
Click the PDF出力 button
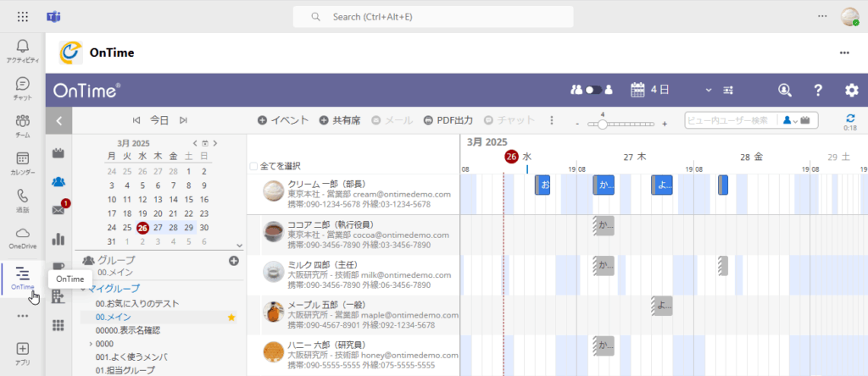coord(448,120)
